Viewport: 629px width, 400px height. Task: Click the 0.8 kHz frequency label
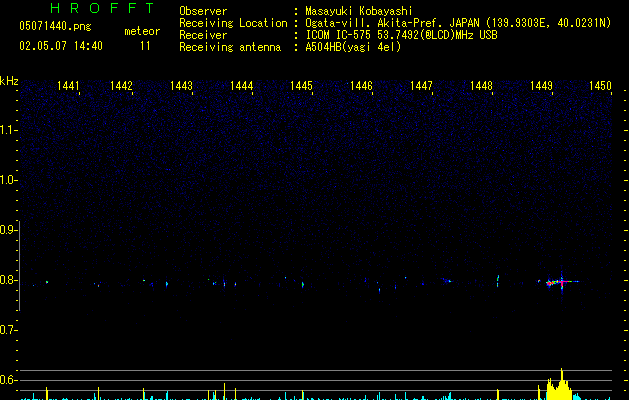click(8, 280)
